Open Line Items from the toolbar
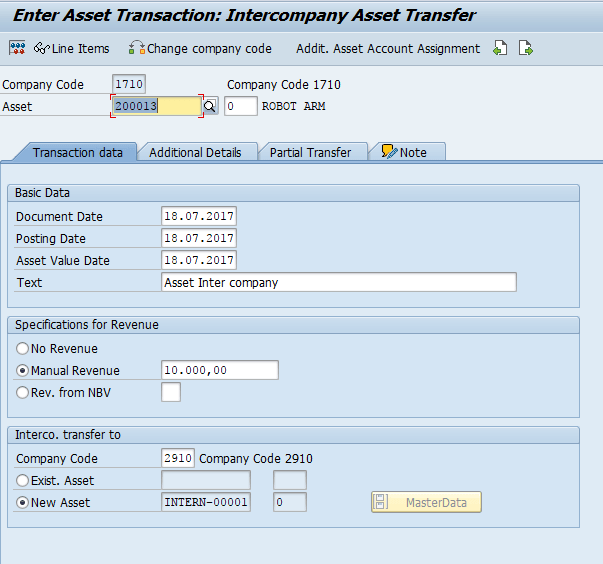Screen dimensions: 603x564 (x=72, y=49)
